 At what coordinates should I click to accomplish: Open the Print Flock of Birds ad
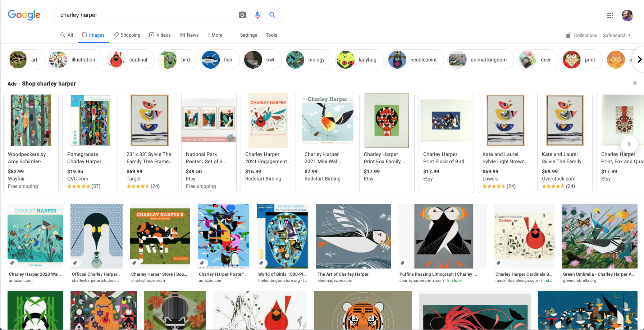pyautogui.click(x=446, y=143)
